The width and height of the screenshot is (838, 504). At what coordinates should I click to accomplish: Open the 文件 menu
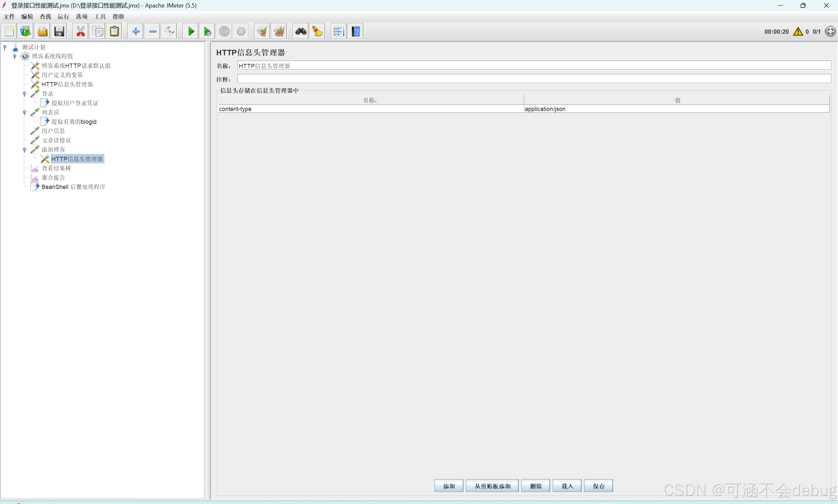tap(9, 16)
